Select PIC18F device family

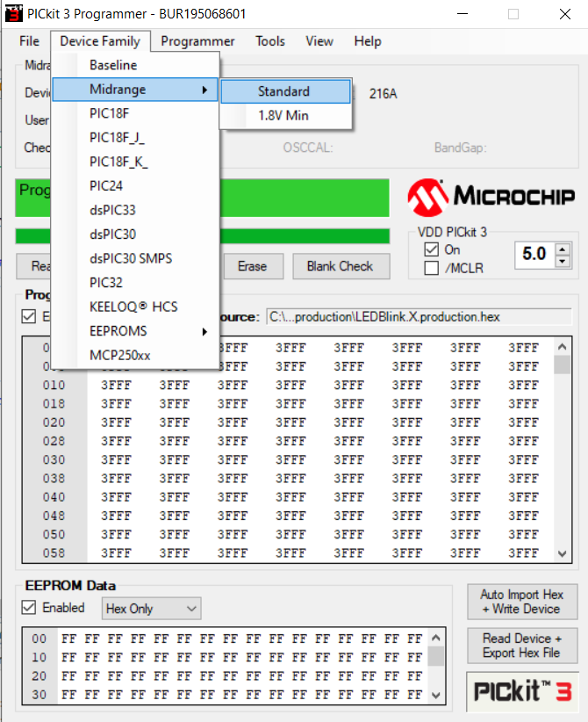pos(135,113)
